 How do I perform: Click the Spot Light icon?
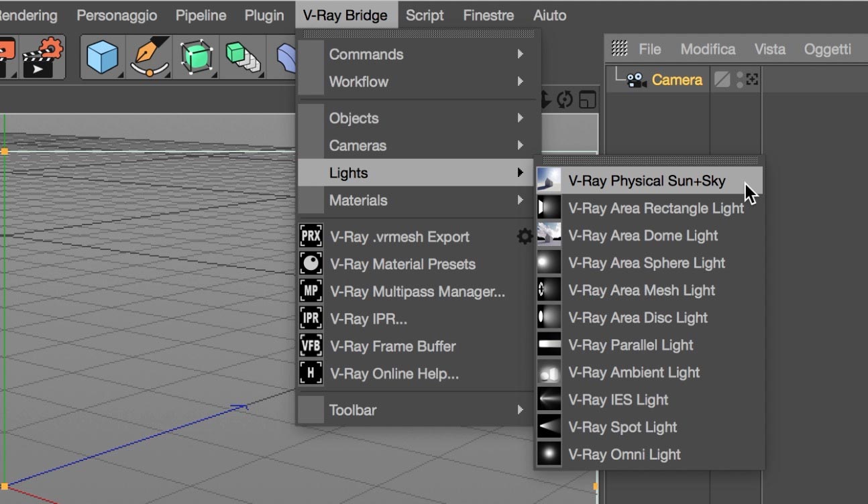tap(549, 427)
